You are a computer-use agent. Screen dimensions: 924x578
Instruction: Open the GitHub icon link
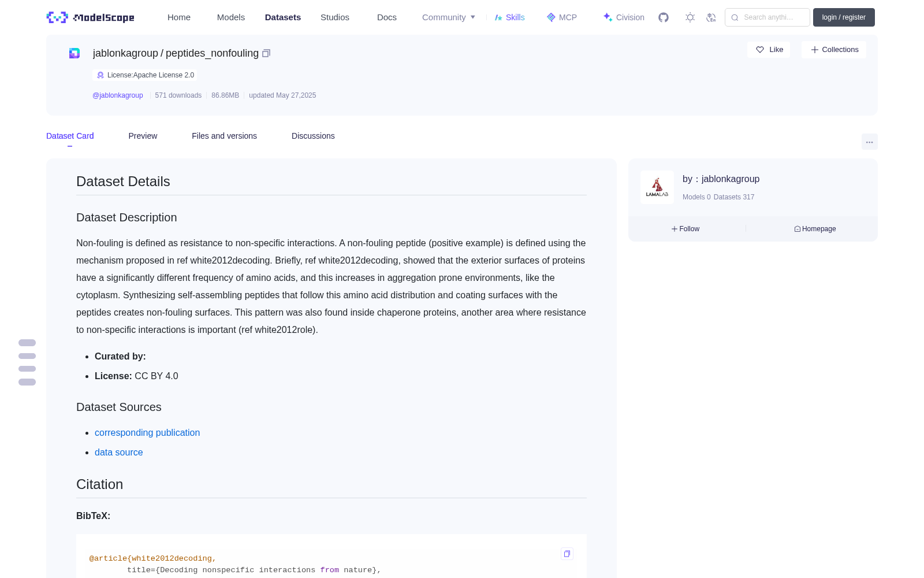pyautogui.click(x=664, y=17)
